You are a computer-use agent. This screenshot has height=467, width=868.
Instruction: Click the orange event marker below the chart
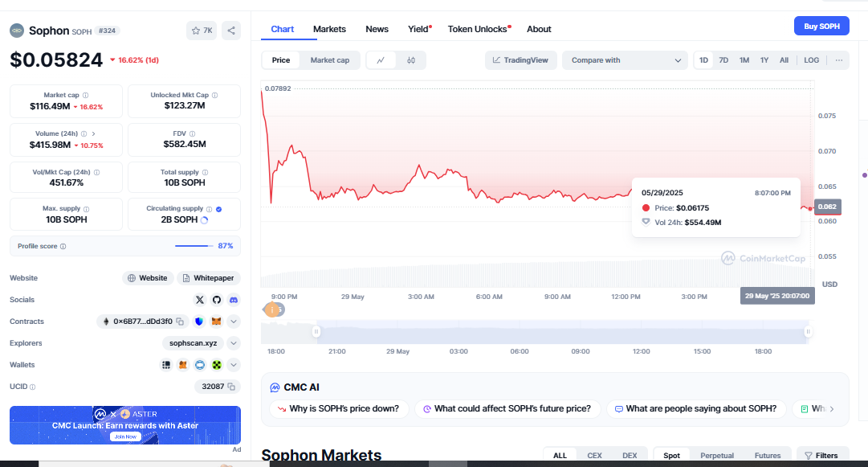click(x=272, y=309)
